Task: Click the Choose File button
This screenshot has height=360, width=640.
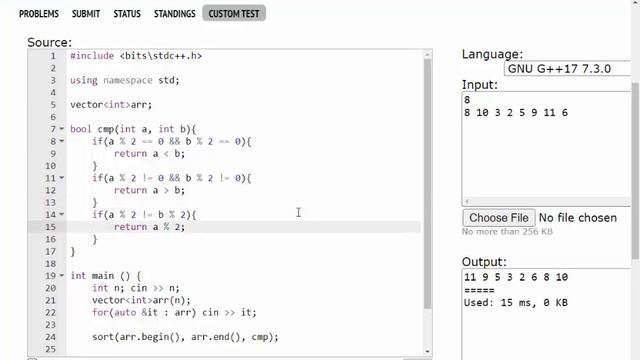Action: [x=498, y=218]
